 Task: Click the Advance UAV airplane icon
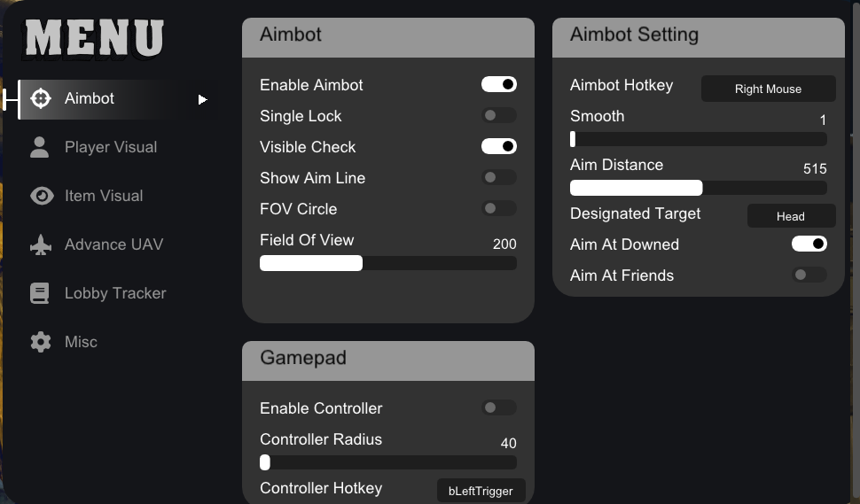click(41, 244)
